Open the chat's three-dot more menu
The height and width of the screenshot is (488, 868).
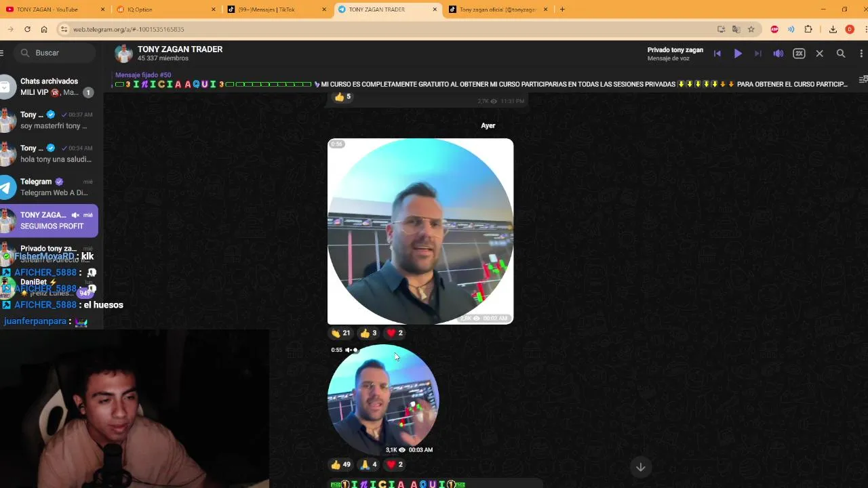click(x=862, y=54)
